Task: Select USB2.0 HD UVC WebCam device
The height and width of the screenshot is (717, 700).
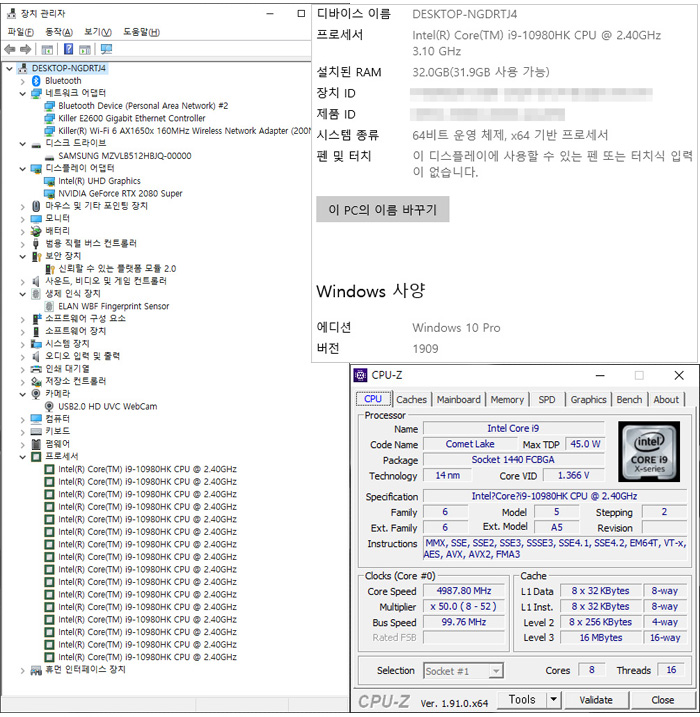Action: tap(107, 407)
